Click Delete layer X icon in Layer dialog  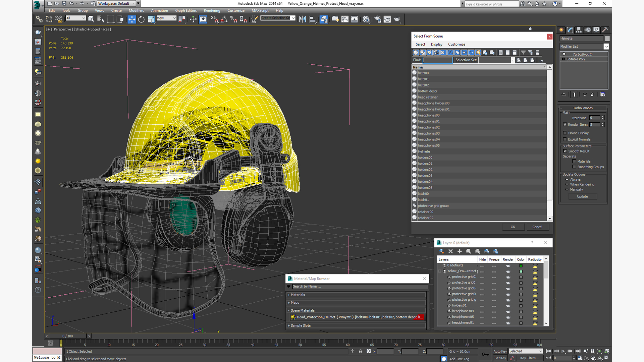click(x=450, y=251)
